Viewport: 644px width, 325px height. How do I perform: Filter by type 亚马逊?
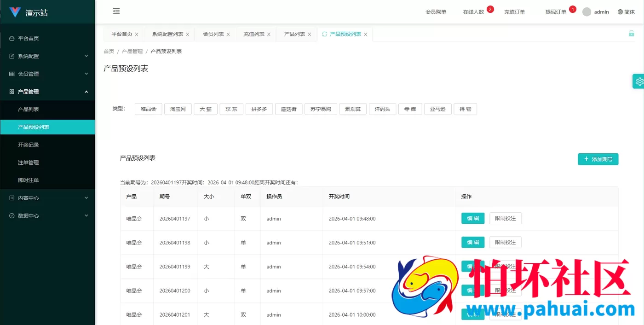tap(437, 109)
